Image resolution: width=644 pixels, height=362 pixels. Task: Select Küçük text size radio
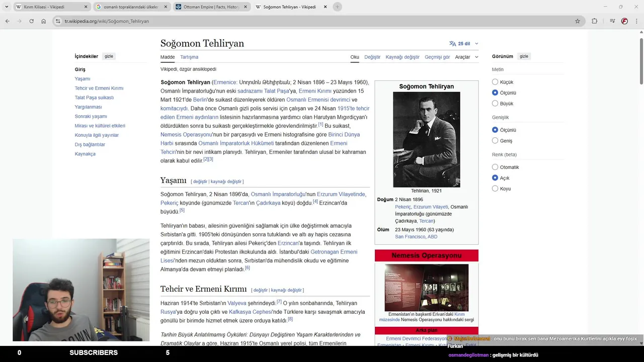495,82
